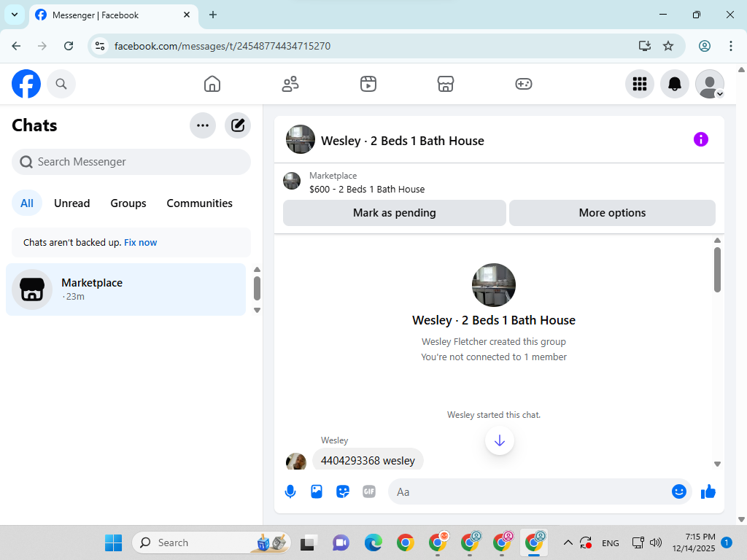
Task: Open Chats options three-dot menu
Action: point(203,125)
